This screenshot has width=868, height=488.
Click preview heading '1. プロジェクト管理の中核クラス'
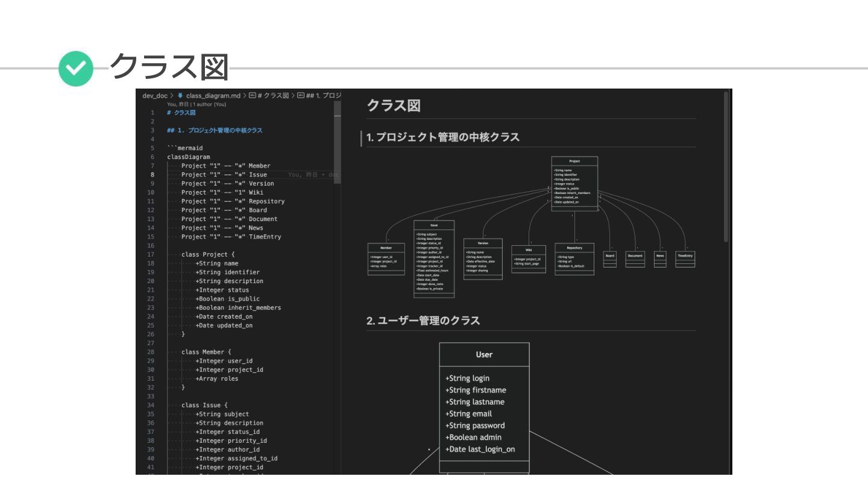[x=443, y=137]
